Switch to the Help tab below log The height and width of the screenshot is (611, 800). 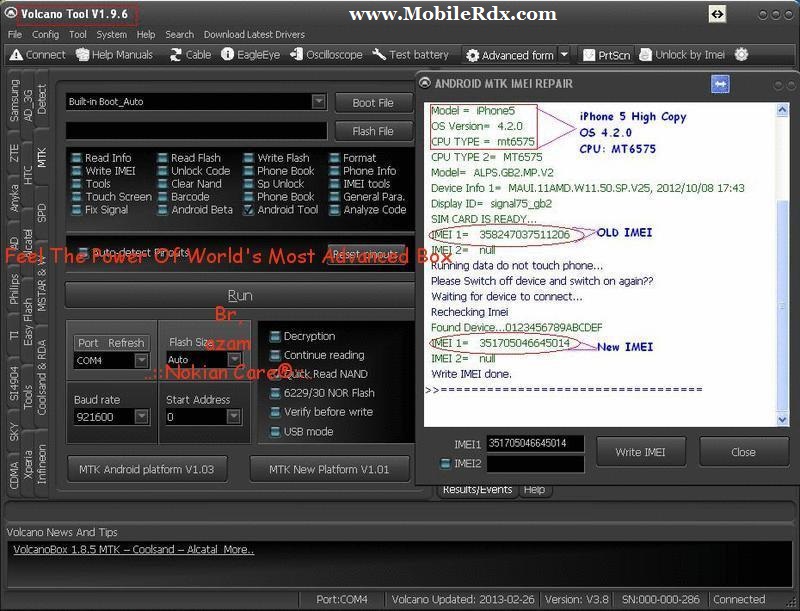pyautogui.click(x=534, y=490)
